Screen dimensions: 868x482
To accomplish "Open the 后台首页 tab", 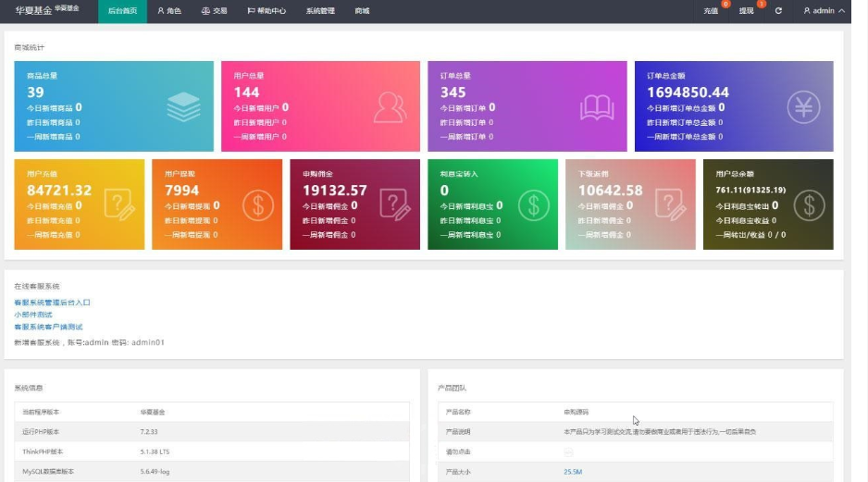I will pos(122,11).
